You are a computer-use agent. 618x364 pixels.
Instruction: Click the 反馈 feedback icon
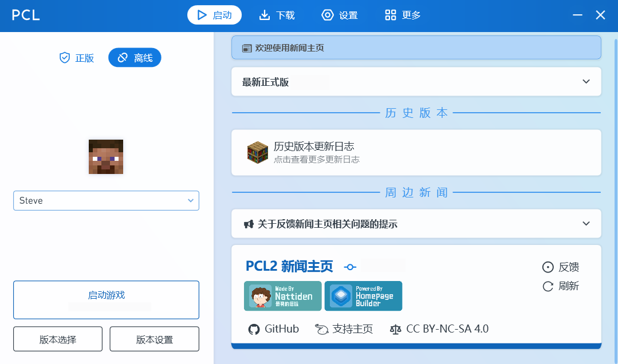point(548,267)
